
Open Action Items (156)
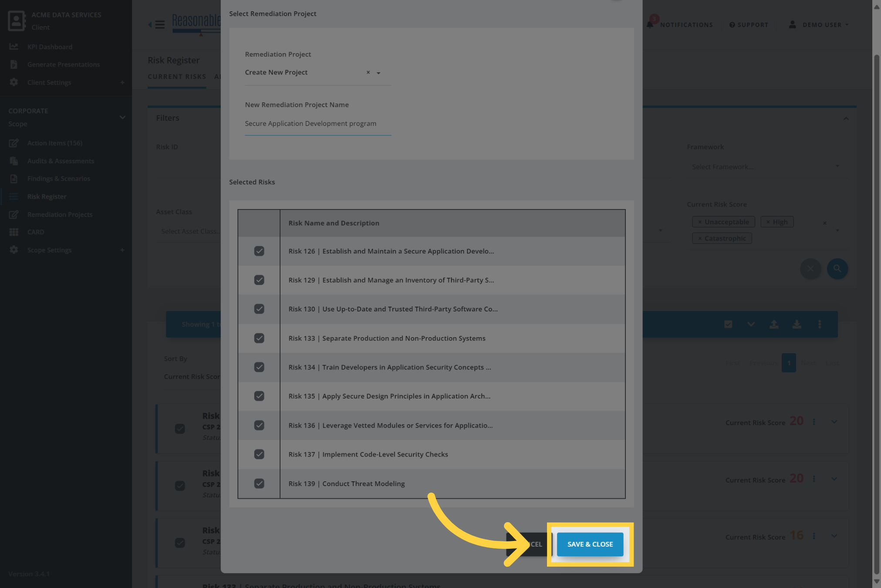(55, 143)
